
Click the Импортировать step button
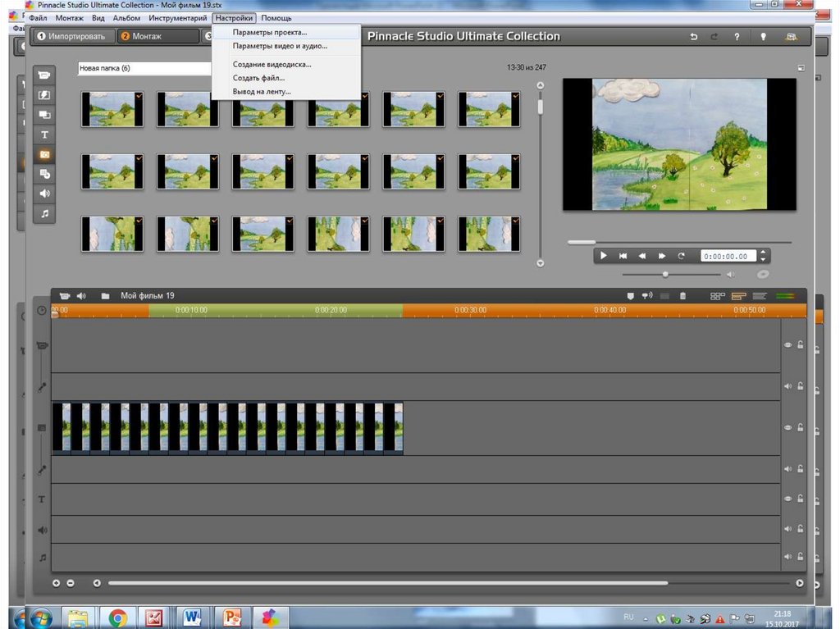pos(71,37)
